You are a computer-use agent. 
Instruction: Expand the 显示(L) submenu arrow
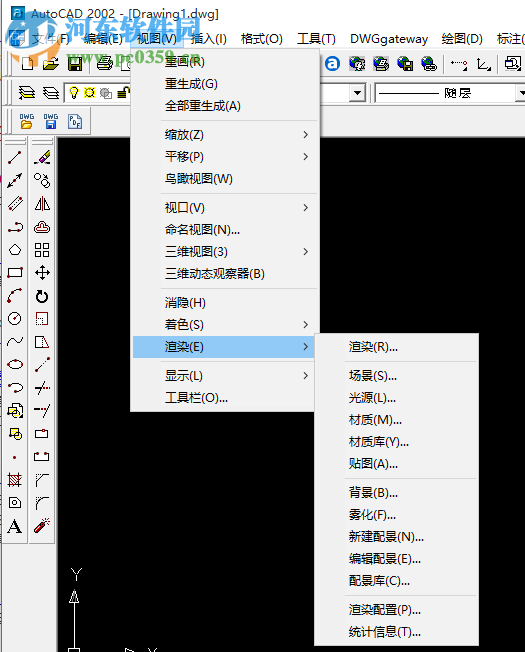click(306, 375)
